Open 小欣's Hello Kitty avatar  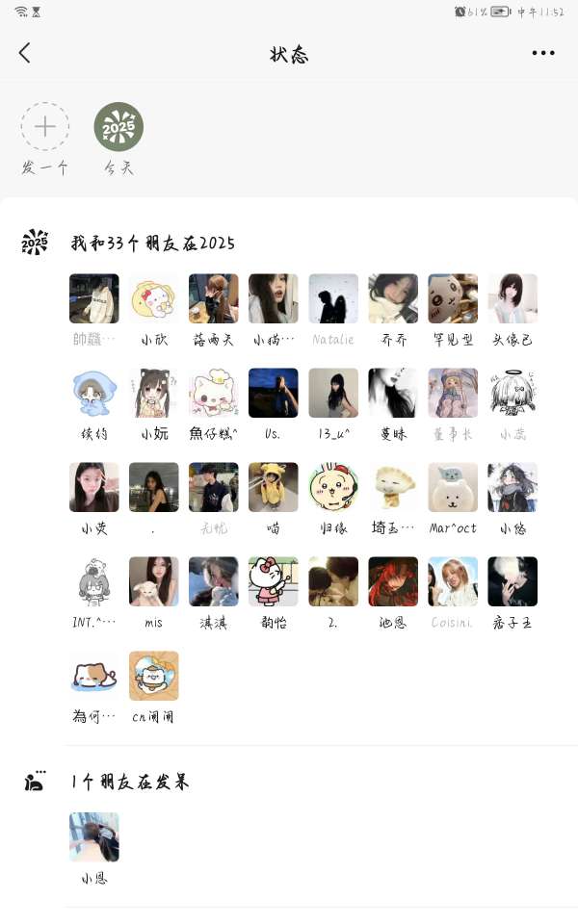point(154,298)
